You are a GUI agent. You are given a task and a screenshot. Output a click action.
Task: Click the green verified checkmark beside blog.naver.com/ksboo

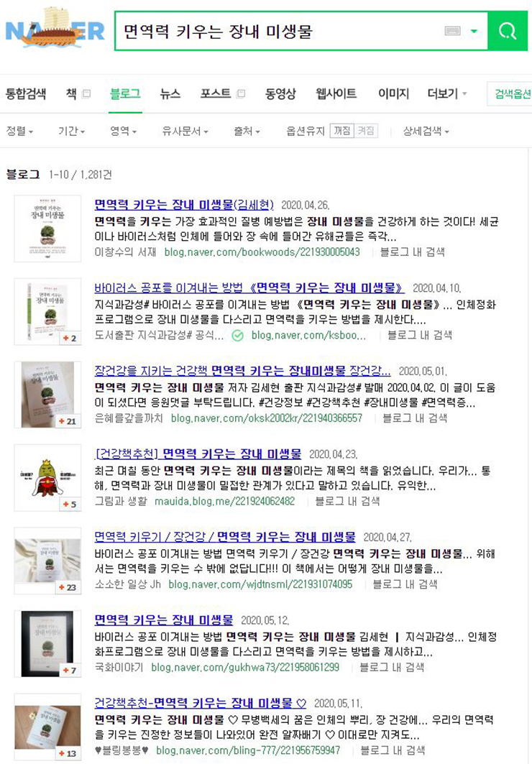tap(237, 335)
